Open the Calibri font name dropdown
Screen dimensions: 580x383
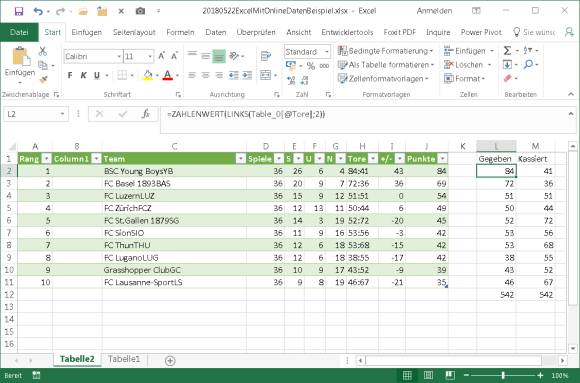click(x=119, y=56)
